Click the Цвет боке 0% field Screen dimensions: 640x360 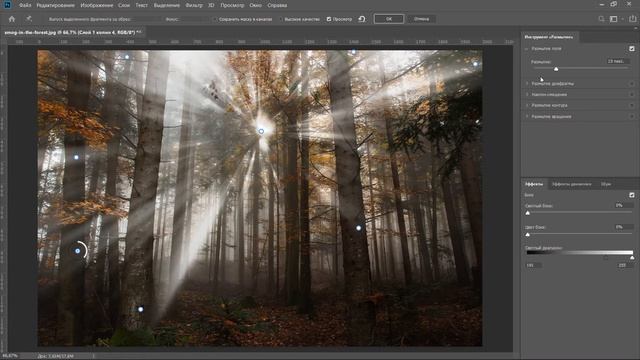click(x=624, y=227)
